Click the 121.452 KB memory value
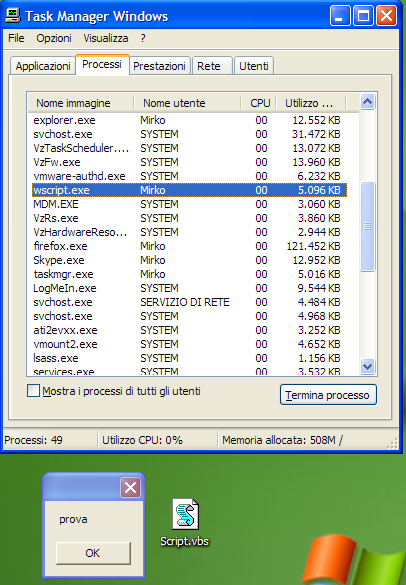The height and width of the screenshot is (585, 406). [x=313, y=246]
